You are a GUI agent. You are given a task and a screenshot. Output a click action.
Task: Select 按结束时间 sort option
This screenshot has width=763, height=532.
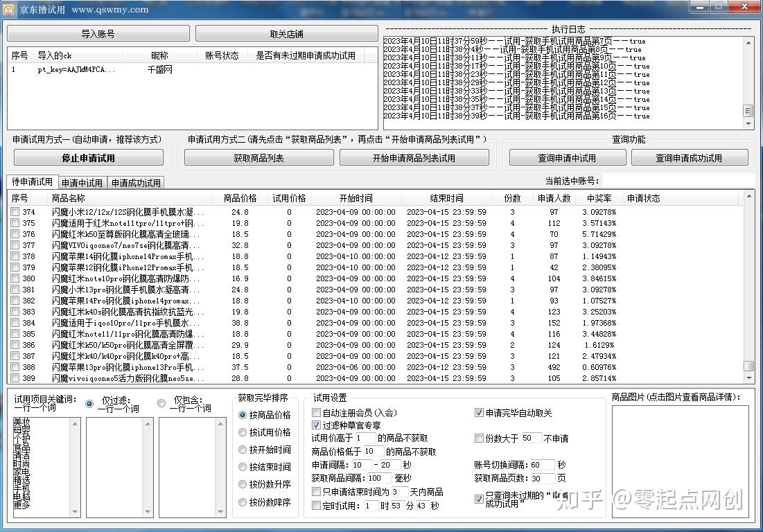click(243, 467)
